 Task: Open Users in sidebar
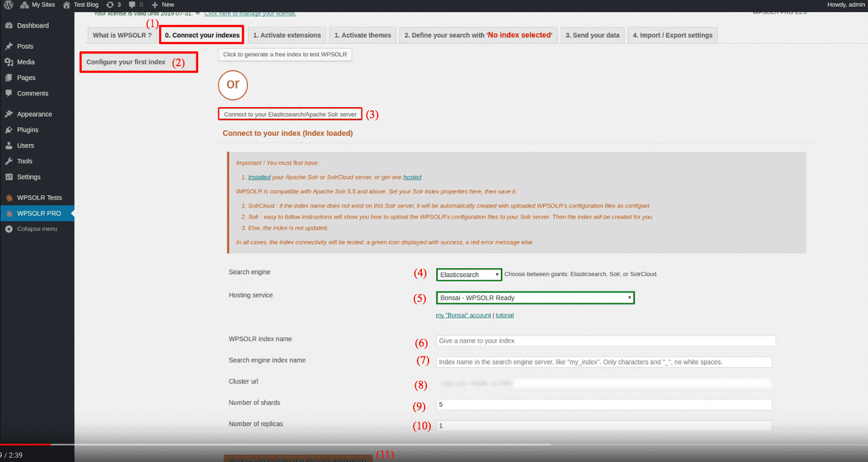[37, 146]
